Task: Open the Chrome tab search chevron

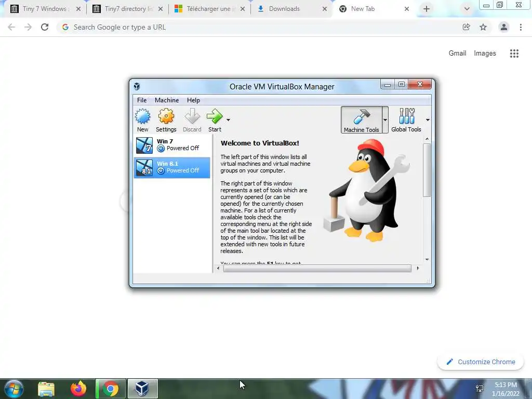Action: [467, 9]
